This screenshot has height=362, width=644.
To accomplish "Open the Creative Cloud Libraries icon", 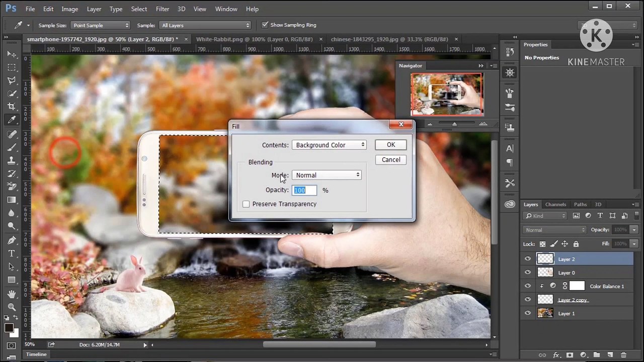I will (510, 204).
